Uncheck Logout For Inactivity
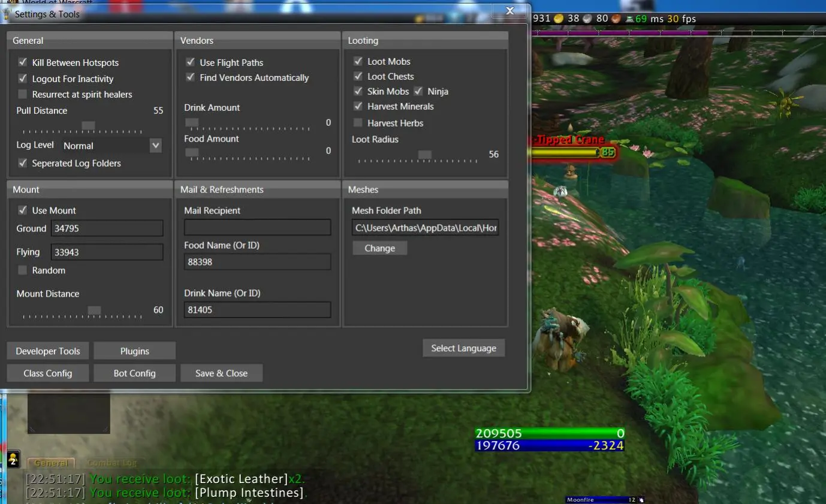826x504 pixels. pyautogui.click(x=23, y=79)
